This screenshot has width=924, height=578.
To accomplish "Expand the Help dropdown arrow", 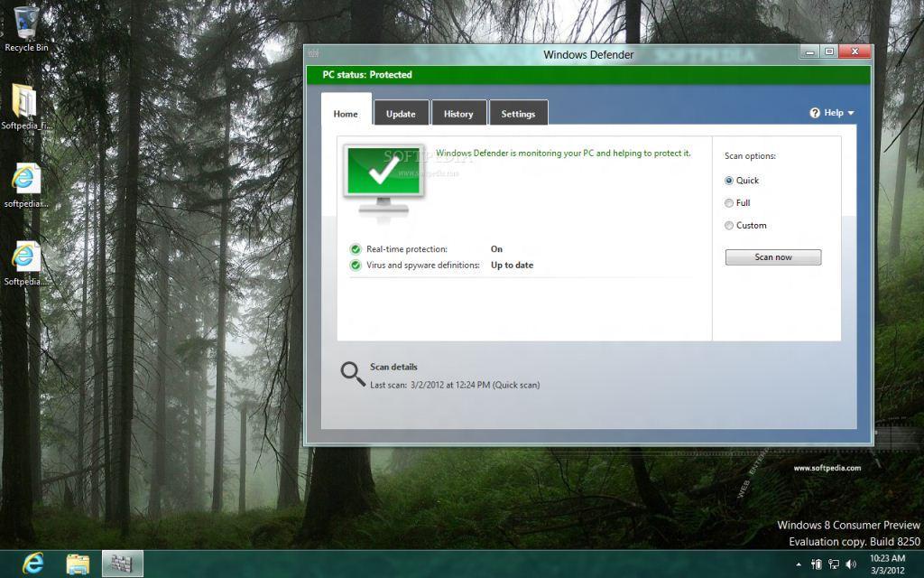I will point(851,113).
